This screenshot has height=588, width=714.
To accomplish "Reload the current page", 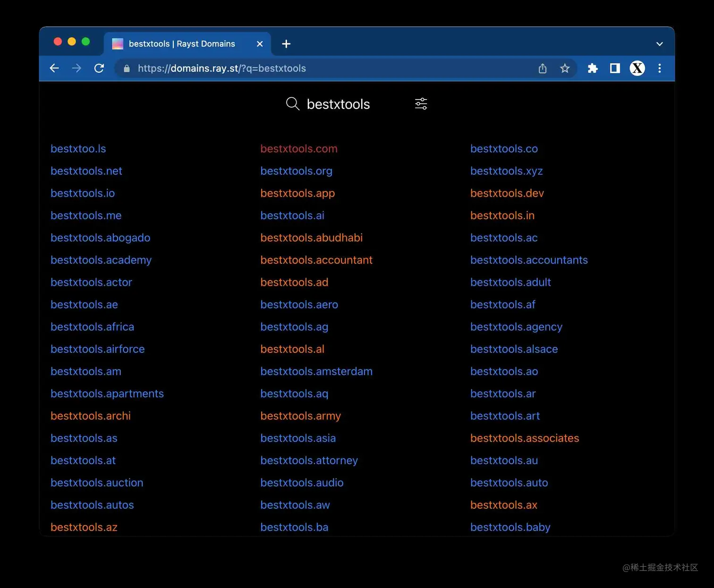I will coord(99,68).
